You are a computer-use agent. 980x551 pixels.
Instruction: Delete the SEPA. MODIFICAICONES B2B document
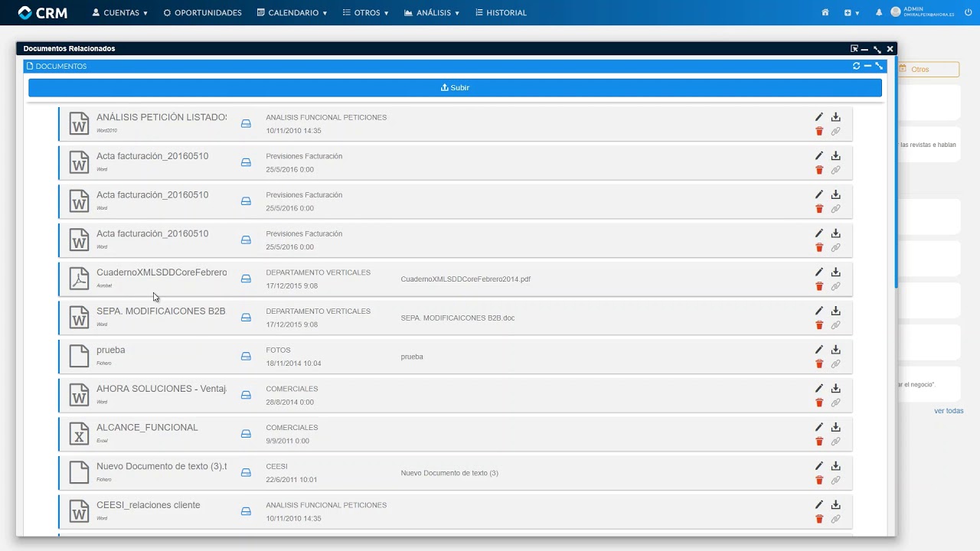pyautogui.click(x=819, y=325)
